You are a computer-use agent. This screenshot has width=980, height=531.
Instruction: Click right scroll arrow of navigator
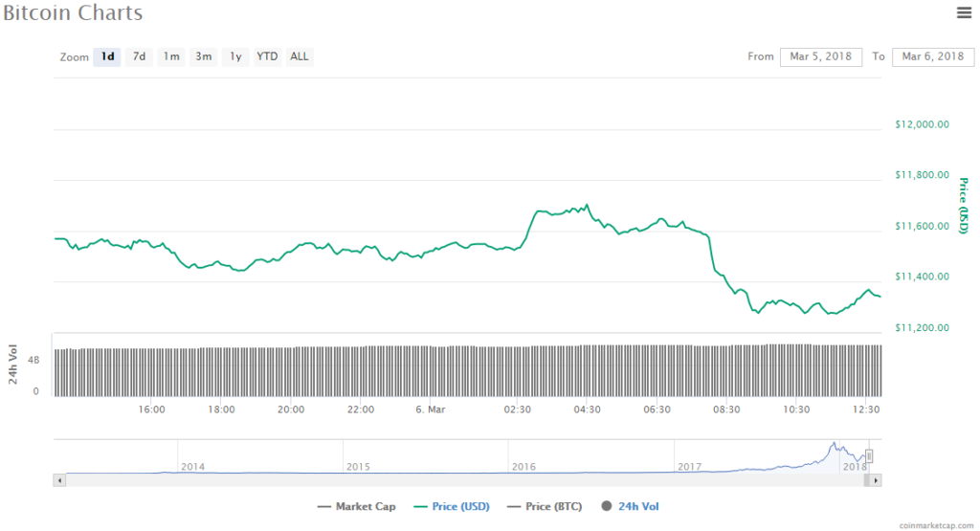click(877, 479)
